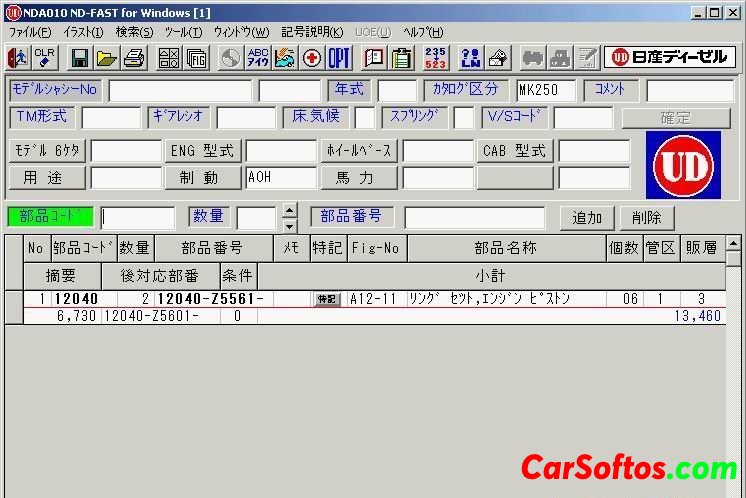746x498 pixels.
Task: Click the 部品番号 input field
Action: [x=474, y=217]
